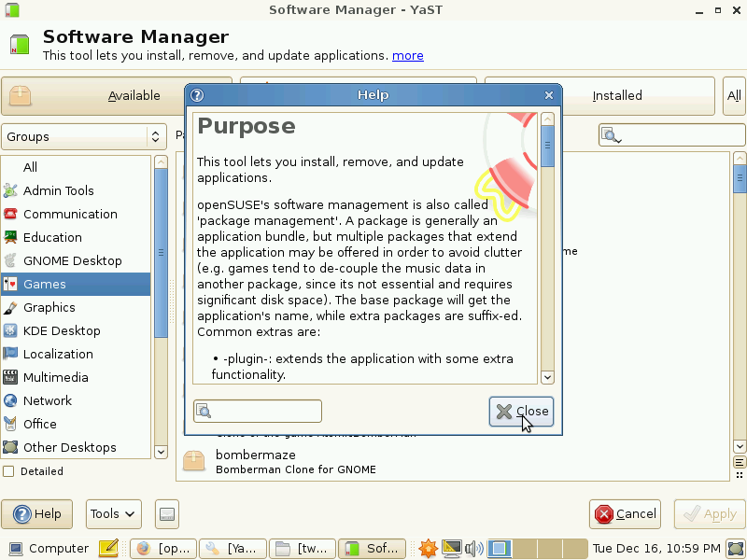The image size is (747, 560).
Task: Close the Help dialog with Close button
Action: 521,412
